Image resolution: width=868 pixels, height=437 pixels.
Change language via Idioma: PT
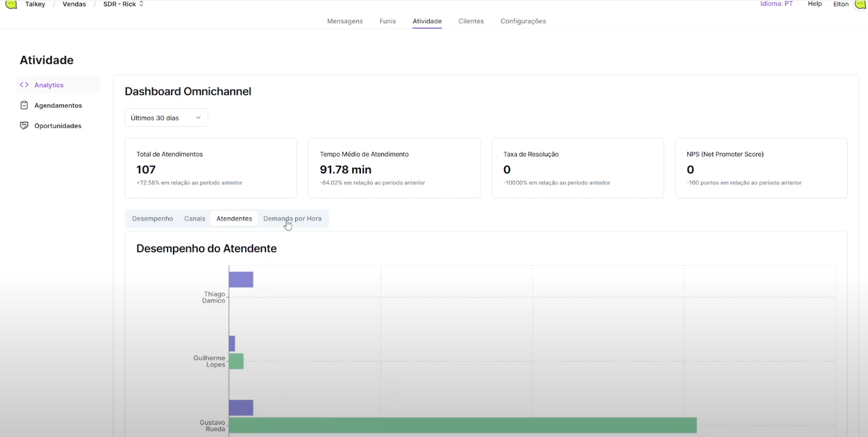coord(776,4)
